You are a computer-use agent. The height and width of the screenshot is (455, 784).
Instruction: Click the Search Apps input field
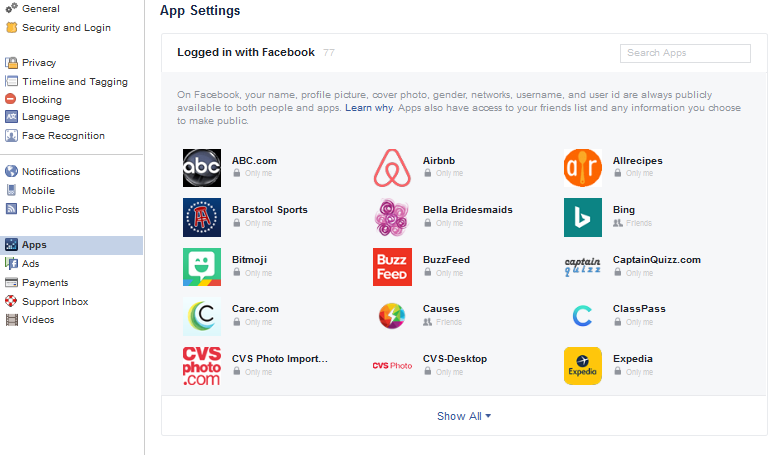click(685, 53)
